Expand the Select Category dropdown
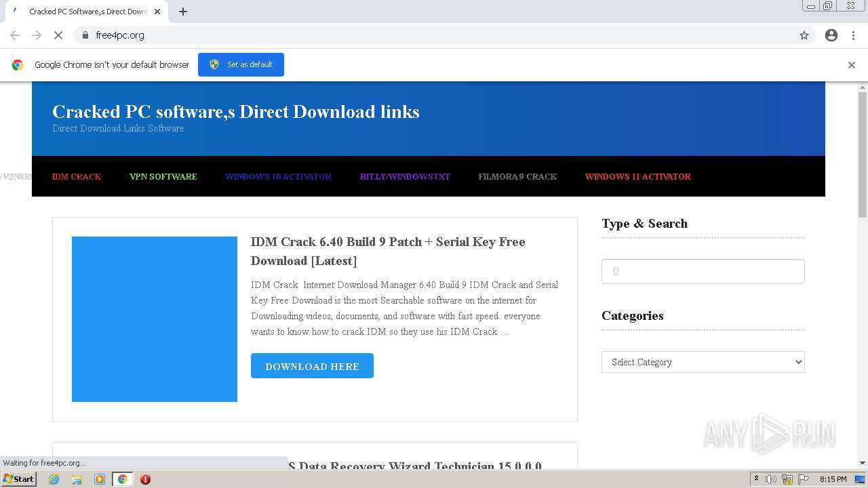The width and height of the screenshot is (868, 488). tap(703, 362)
